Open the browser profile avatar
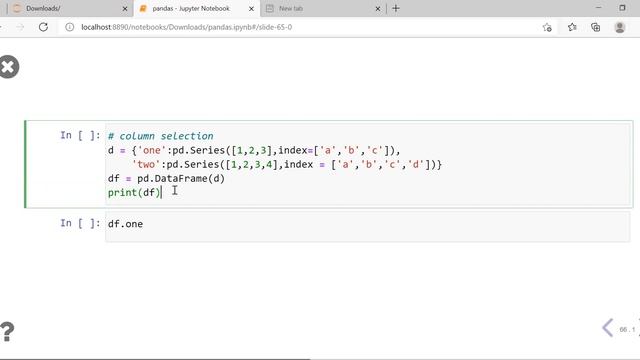The image size is (640, 360). 620,27
